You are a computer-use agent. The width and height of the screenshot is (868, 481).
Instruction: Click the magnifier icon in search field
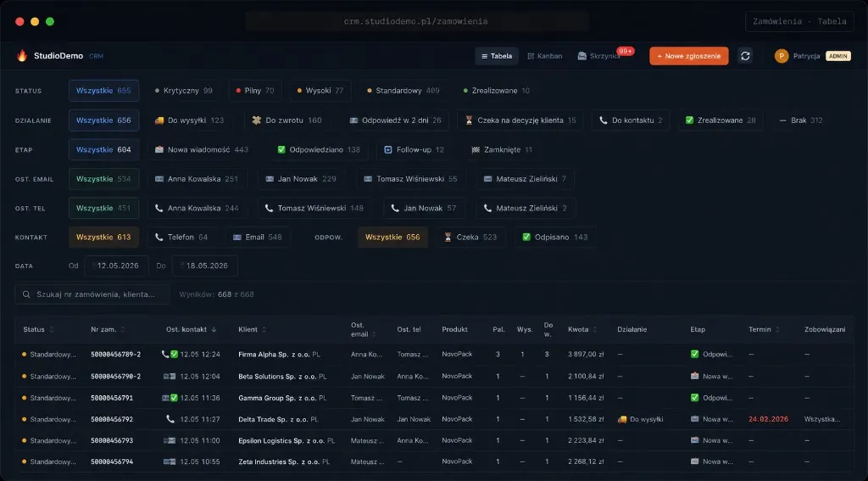pyautogui.click(x=26, y=294)
